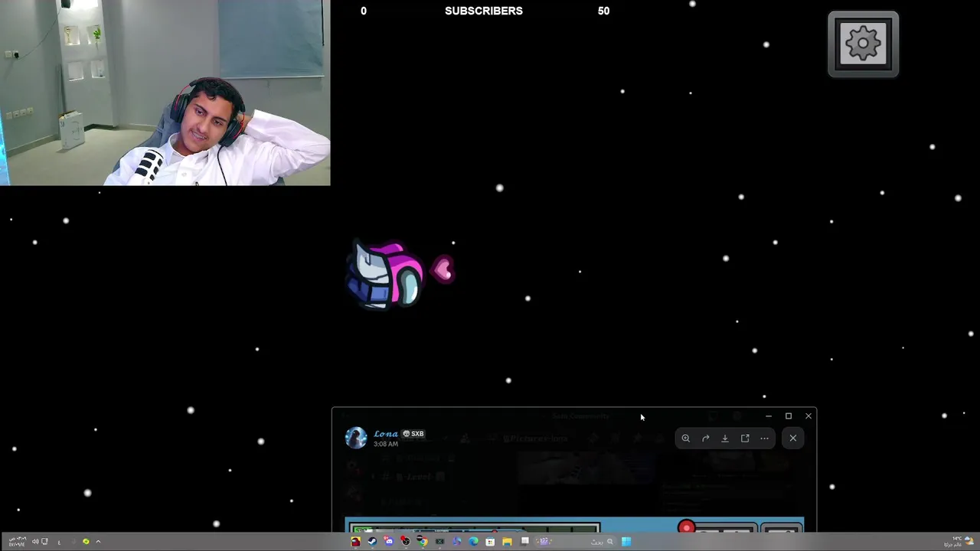Click Lona's profile avatar in Discord

(x=356, y=437)
